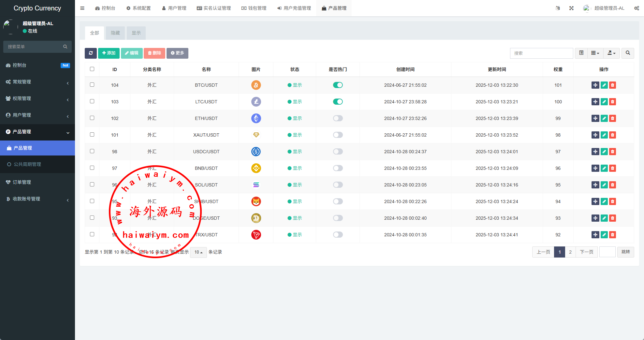Click the table search input field
This screenshot has height=340, width=644.
point(541,53)
